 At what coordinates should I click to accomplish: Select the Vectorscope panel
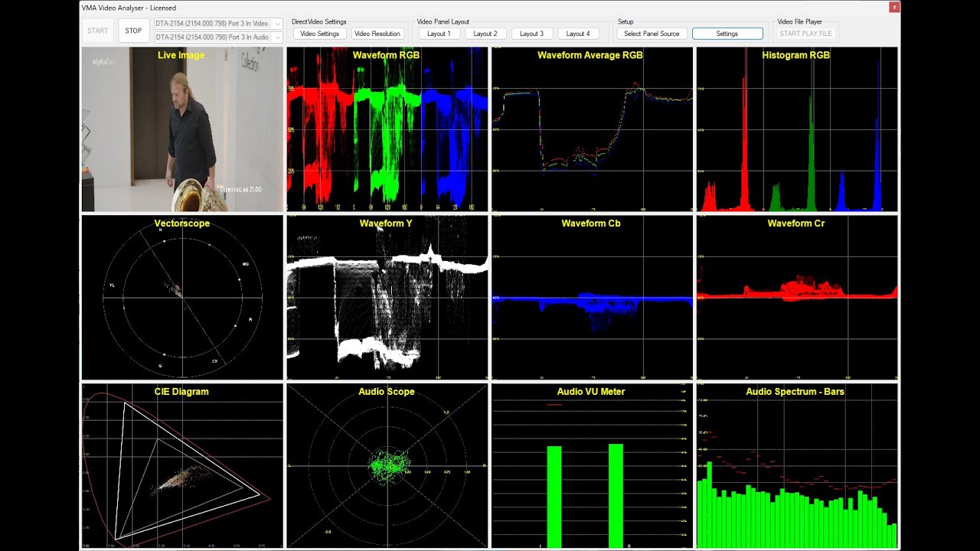coord(182,298)
